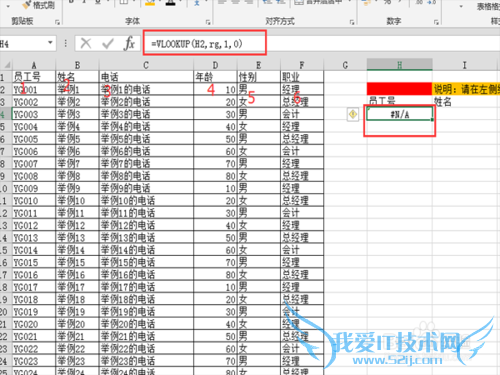This screenshot has width=500, height=375.
Task: Select the 性别 header cell
Action: tap(259, 77)
